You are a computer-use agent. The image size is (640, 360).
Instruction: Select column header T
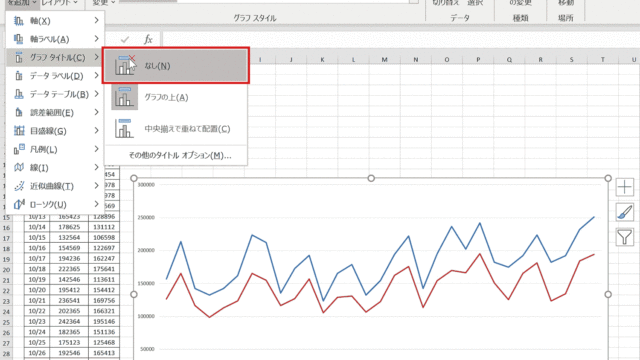(x=602, y=60)
